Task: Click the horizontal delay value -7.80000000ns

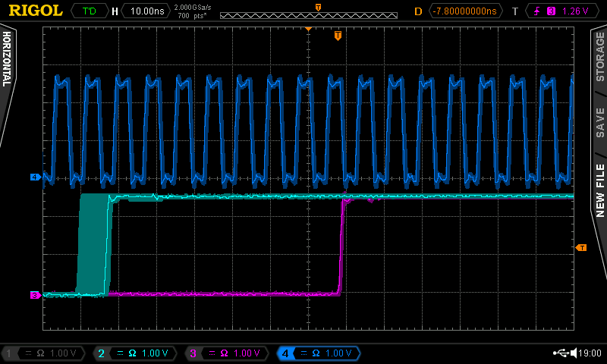Action: point(465,11)
